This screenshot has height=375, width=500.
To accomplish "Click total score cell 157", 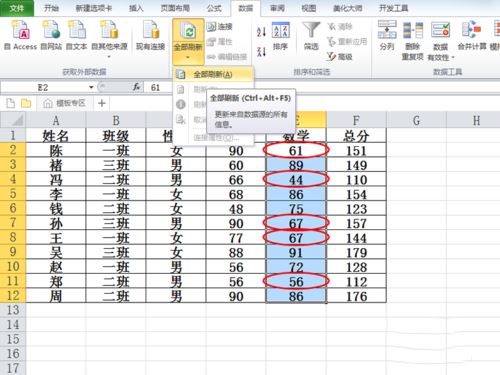I will pos(356,223).
